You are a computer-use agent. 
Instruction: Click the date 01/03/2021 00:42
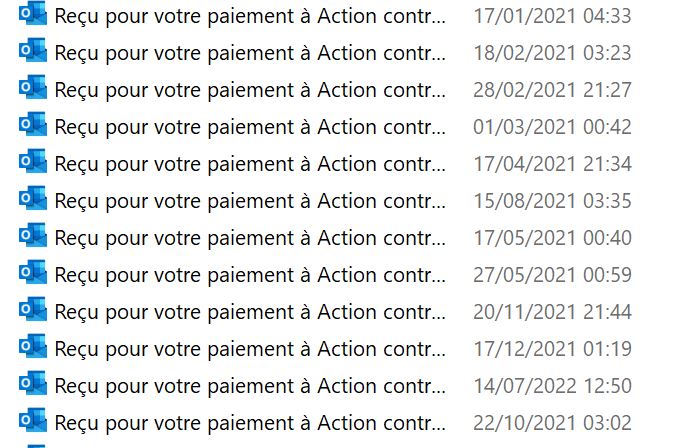click(x=552, y=127)
